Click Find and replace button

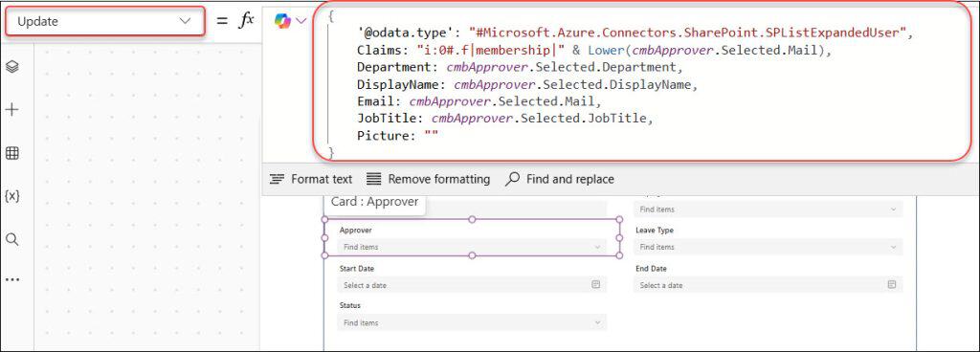(x=559, y=179)
